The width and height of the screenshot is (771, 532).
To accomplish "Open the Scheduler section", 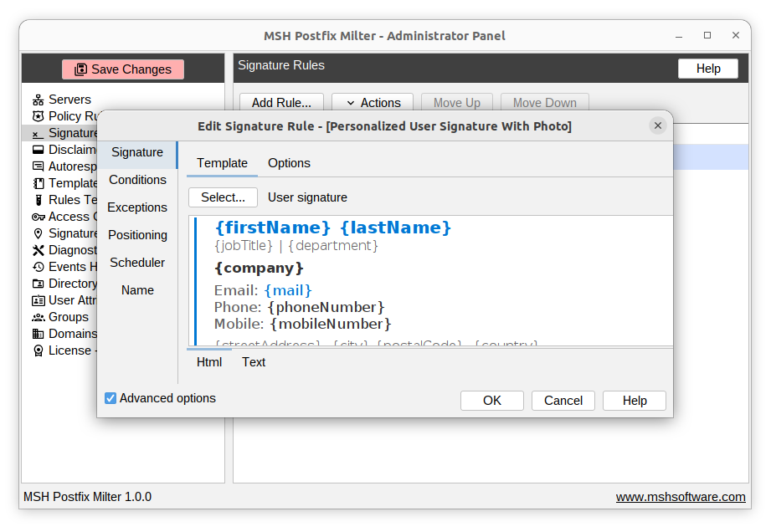I will (137, 263).
